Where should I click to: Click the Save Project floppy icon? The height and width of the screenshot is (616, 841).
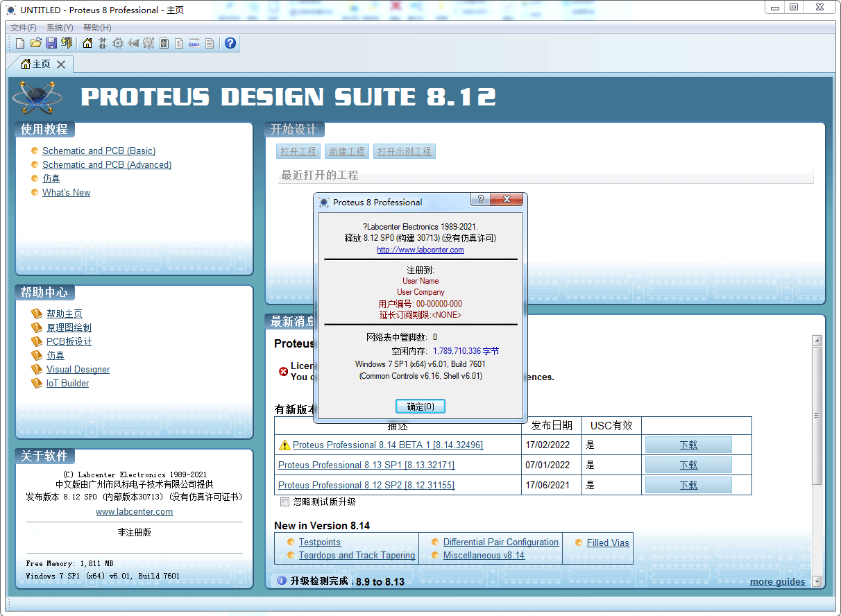pos(51,43)
